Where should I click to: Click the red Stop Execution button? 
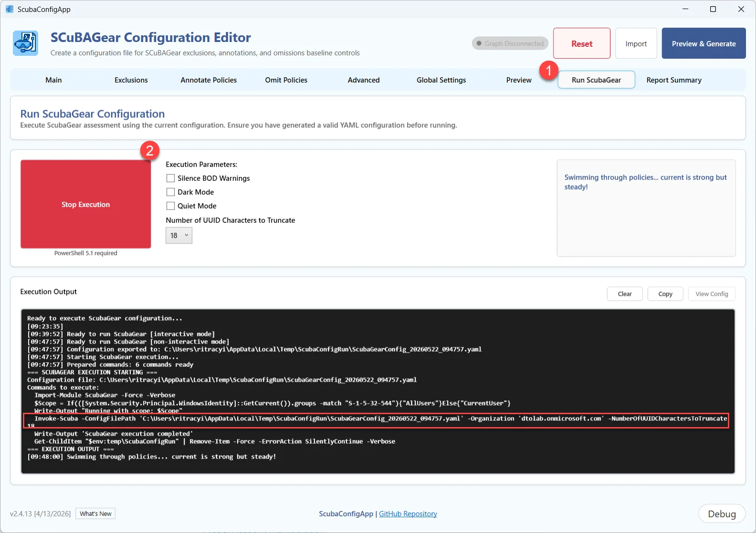(86, 204)
